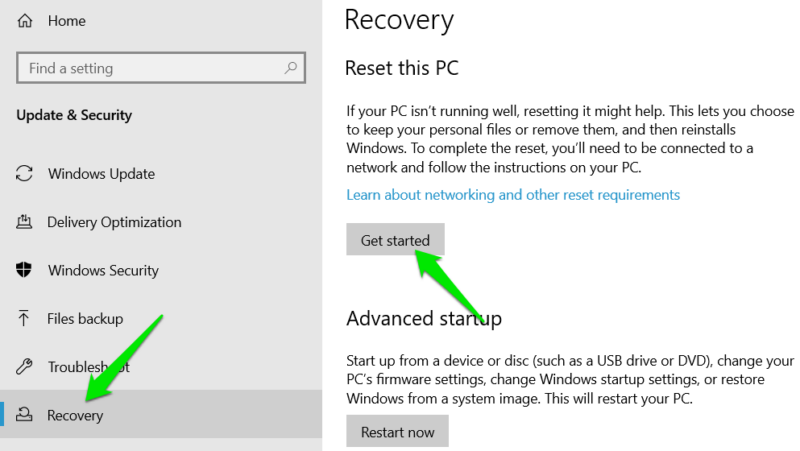The height and width of the screenshot is (451, 800).
Task: Return to Settings Home
Action: (x=66, y=19)
